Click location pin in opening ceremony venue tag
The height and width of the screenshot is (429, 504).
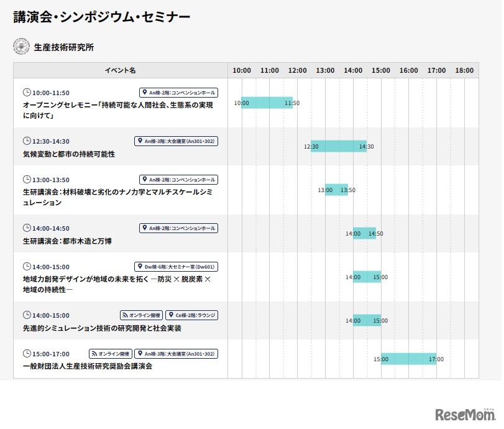coord(145,92)
